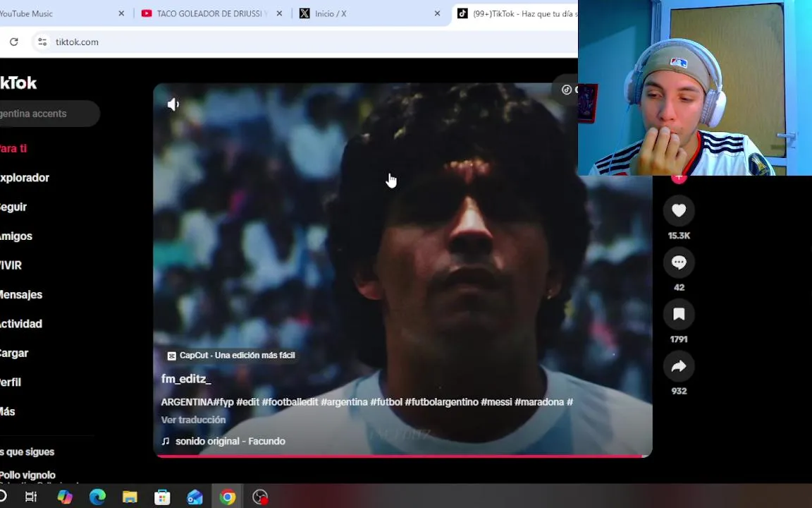Screen dimensions: 812x508
Task: Open the #futbolargentino hashtag
Action: coord(441,402)
